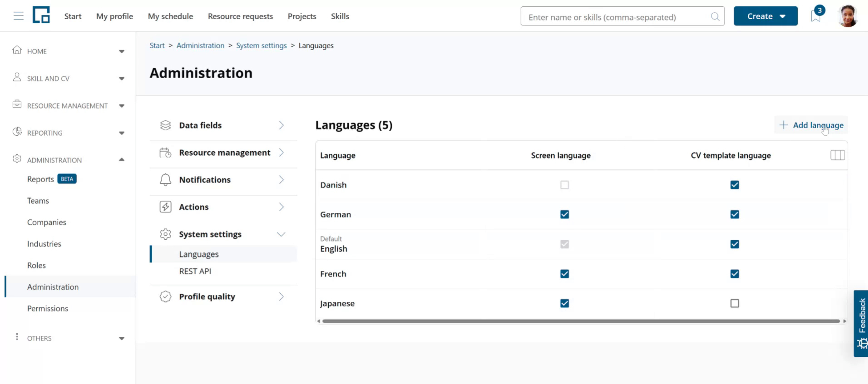
Task: Uncheck Danish CV template language checkbox
Action: (x=735, y=185)
